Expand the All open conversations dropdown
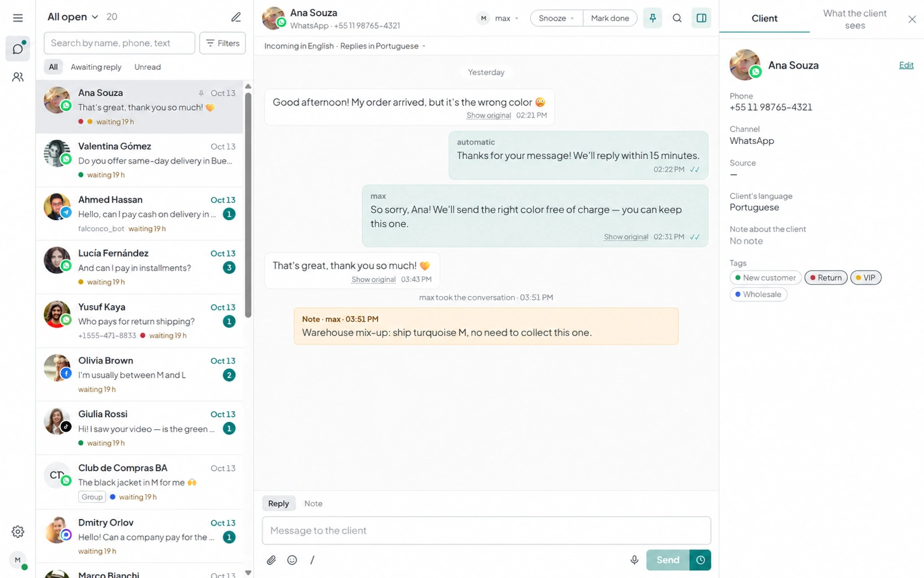924x578 pixels. pos(73,17)
